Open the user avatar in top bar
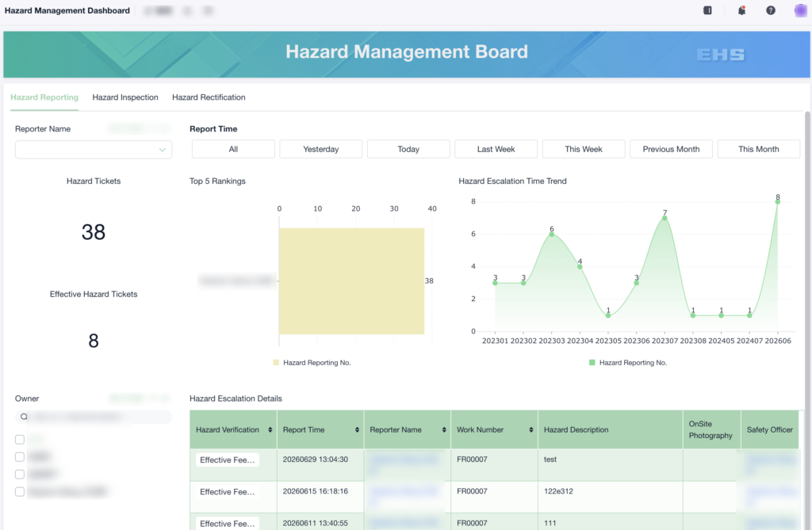 801,10
